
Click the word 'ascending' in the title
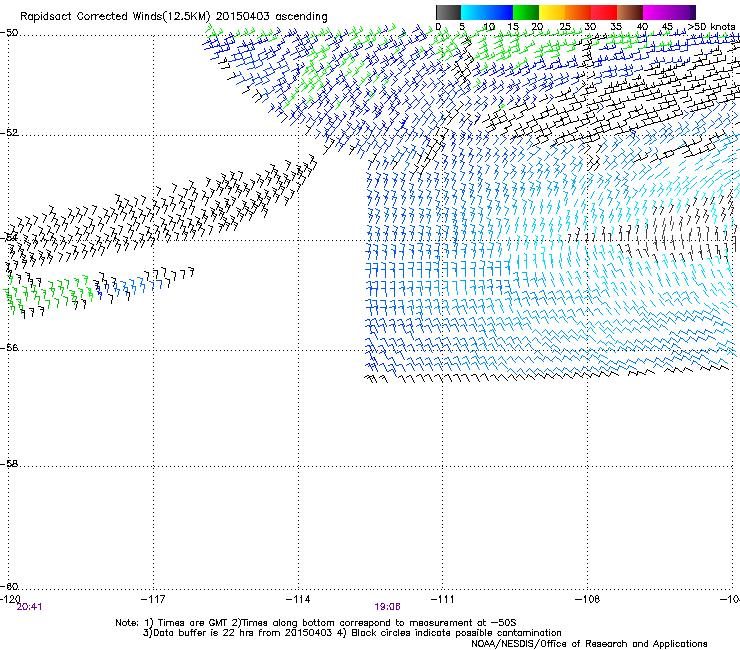(301, 17)
